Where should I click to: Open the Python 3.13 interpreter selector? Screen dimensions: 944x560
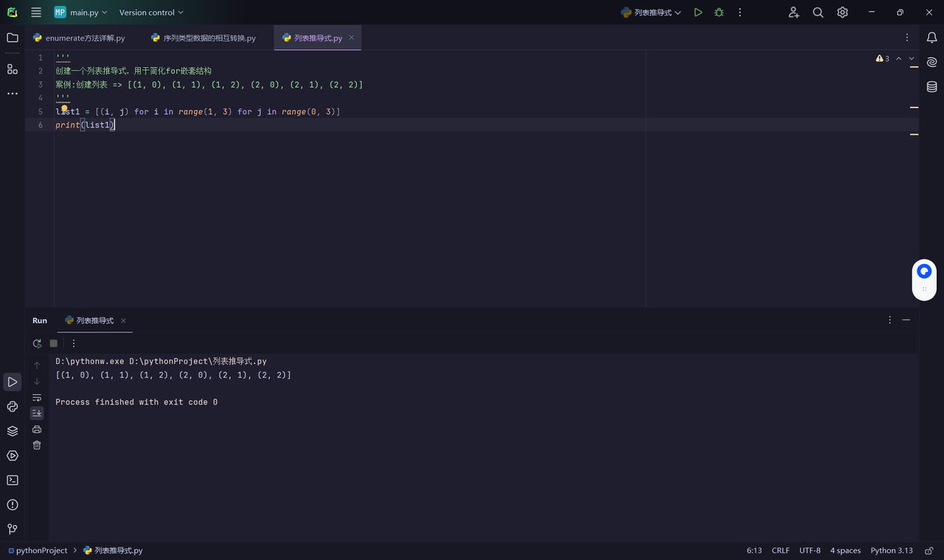(892, 550)
